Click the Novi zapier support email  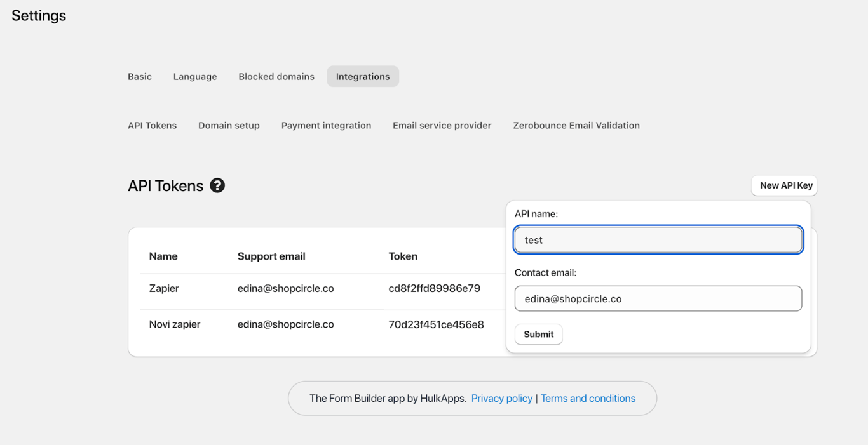coord(286,324)
